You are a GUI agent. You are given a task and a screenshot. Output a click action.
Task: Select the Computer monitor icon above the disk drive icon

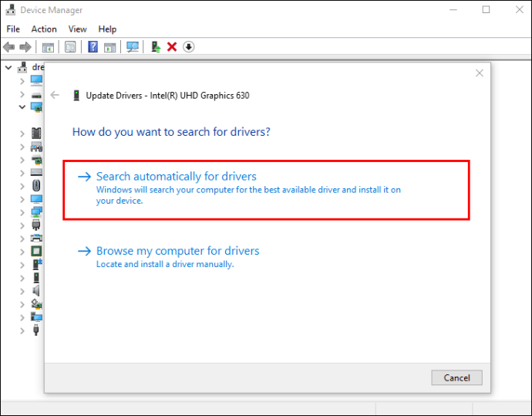click(x=36, y=81)
